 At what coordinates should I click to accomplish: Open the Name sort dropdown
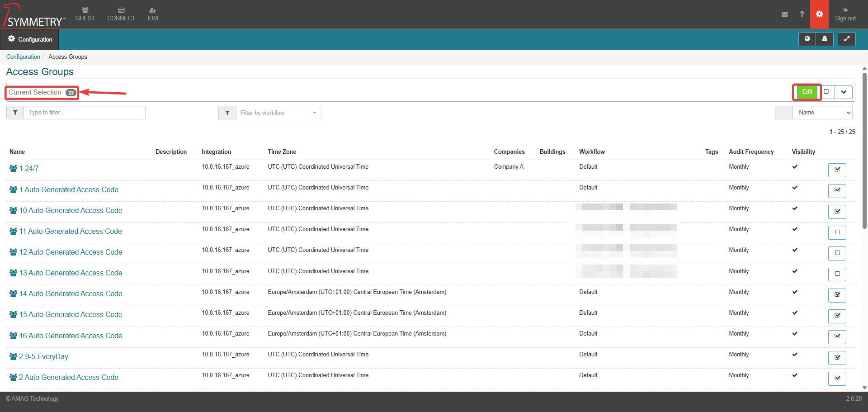822,113
